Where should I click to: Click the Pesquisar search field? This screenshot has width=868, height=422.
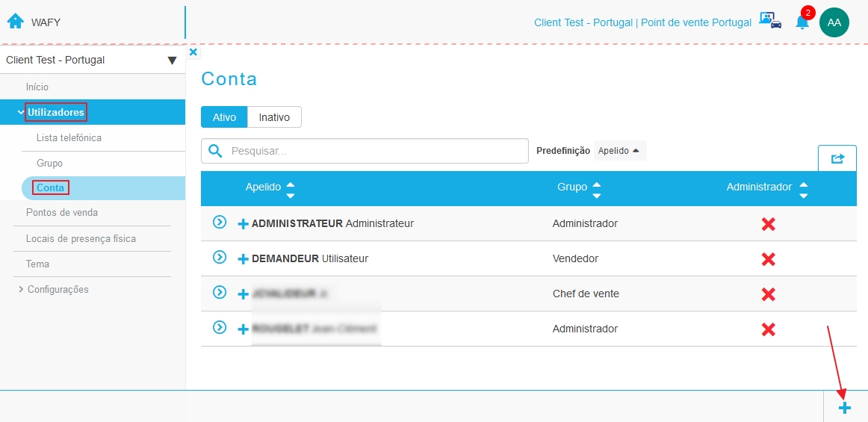[x=365, y=151]
